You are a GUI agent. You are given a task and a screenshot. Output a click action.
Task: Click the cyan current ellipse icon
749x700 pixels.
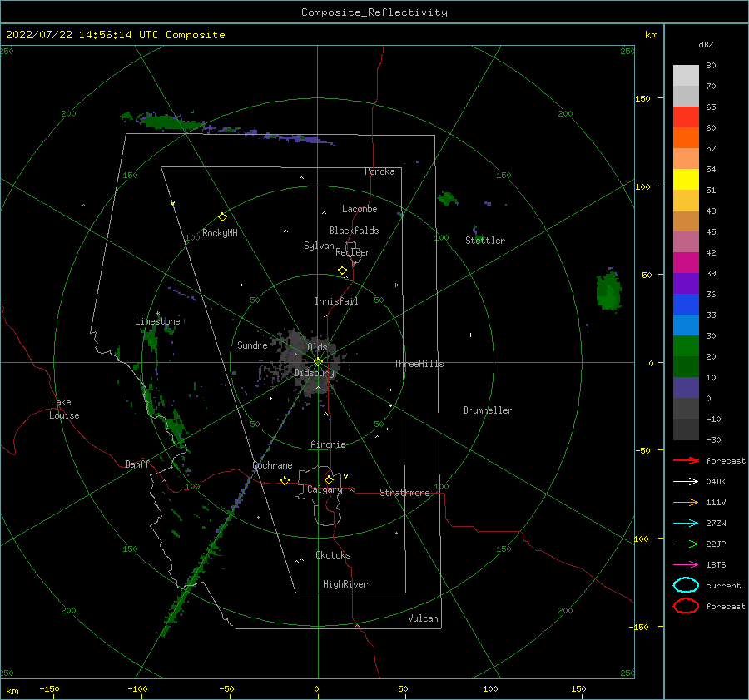(x=686, y=585)
